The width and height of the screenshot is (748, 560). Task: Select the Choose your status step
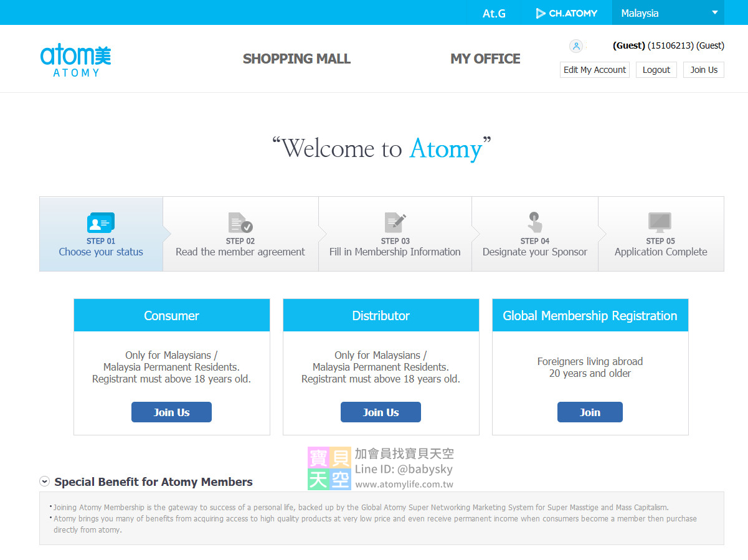pyautogui.click(x=101, y=234)
